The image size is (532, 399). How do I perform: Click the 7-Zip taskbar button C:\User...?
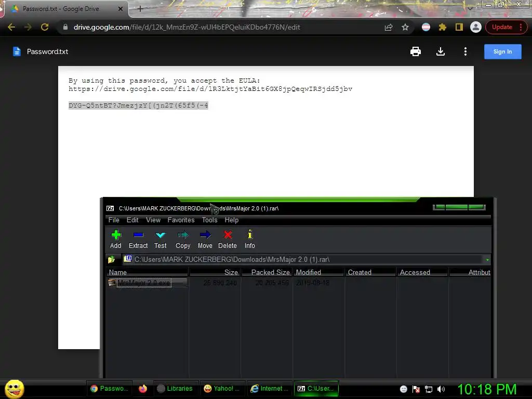pyautogui.click(x=316, y=389)
